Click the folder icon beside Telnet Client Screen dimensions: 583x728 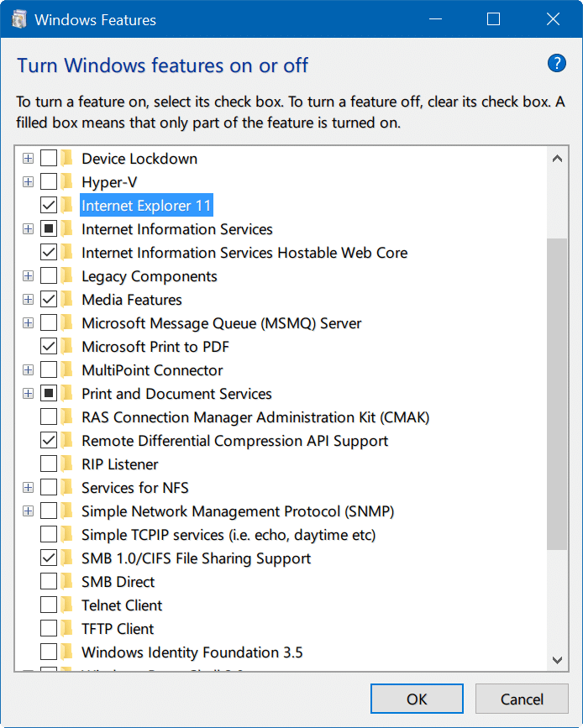[x=67, y=605]
